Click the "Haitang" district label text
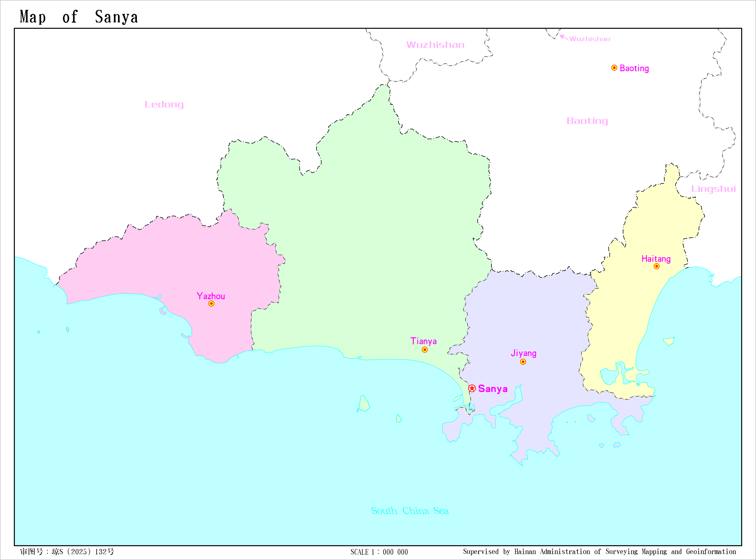The image size is (756, 560). [656, 259]
